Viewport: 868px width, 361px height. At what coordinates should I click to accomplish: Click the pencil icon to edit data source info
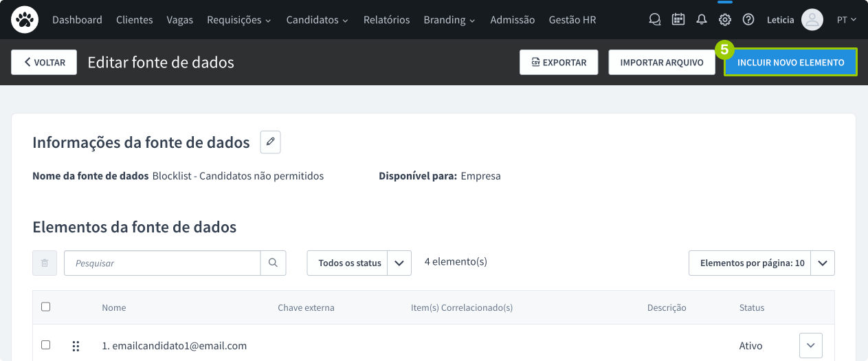tap(270, 142)
